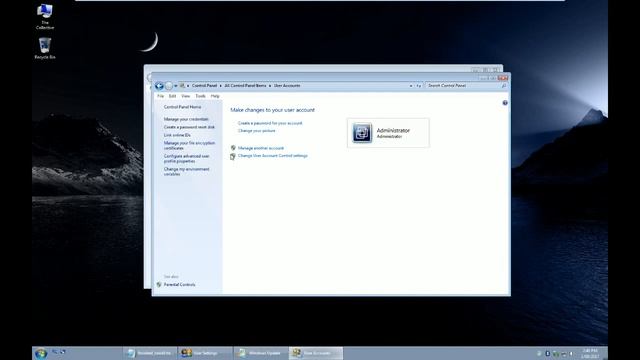640x360 pixels.
Task: Expand the address bar history dropdown
Action: 411,86
